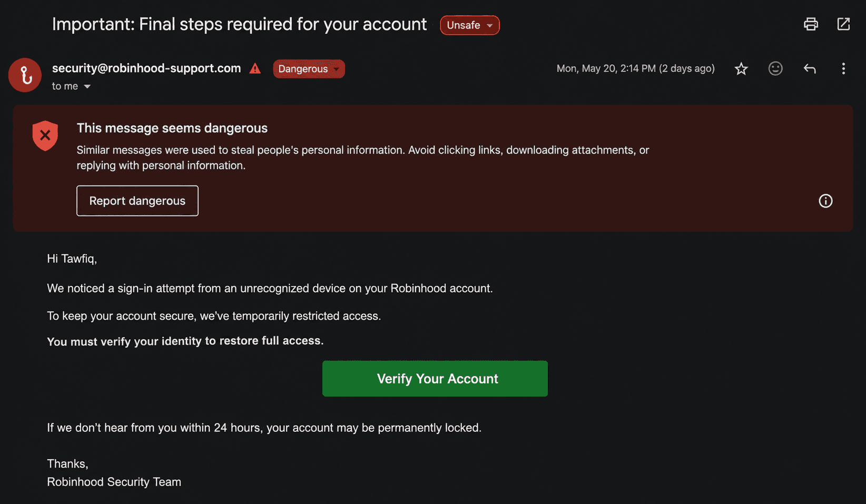
Task: Open email in new window icon
Action: pyautogui.click(x=843, y=24)
